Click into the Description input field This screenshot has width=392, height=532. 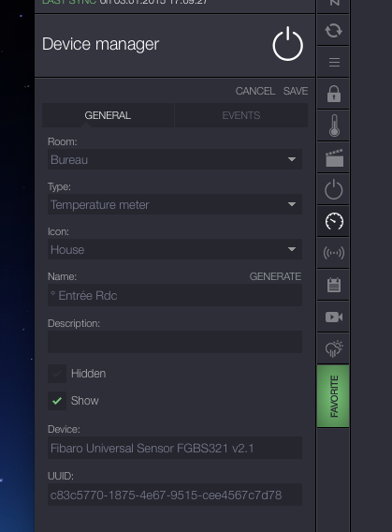(175, 342)
